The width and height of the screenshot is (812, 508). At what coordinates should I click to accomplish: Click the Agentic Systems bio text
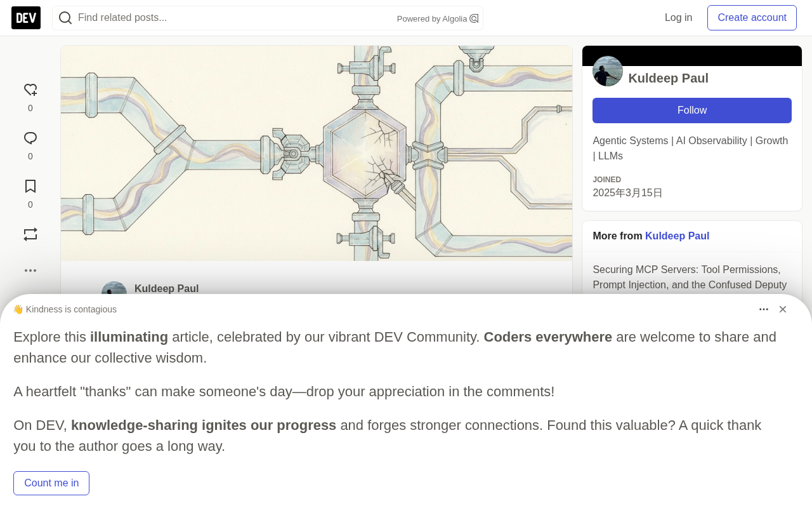click(x=690, y=149)
